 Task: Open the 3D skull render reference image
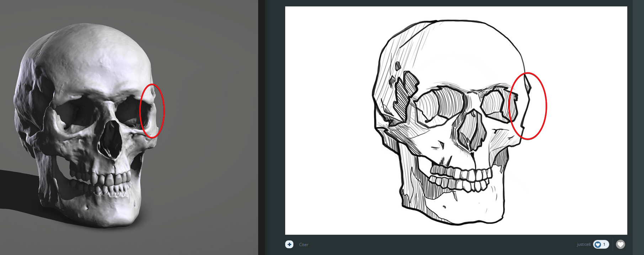pyautogui.click(x=129, y=127)
